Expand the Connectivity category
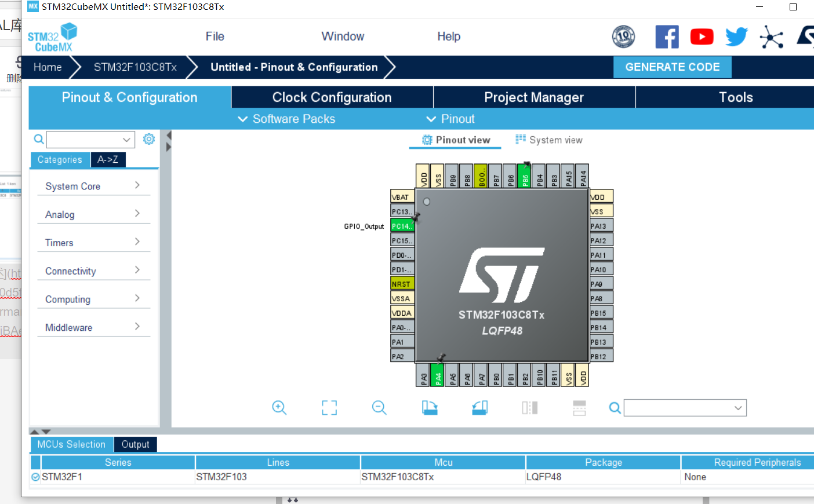The image size is (814, 504). click(93, 271)
